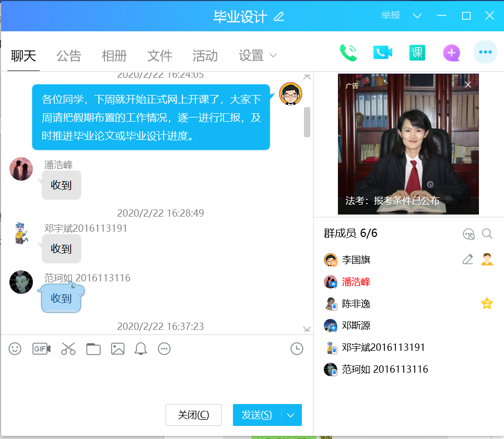Open message history clock icon

click(x=297, y=349)
